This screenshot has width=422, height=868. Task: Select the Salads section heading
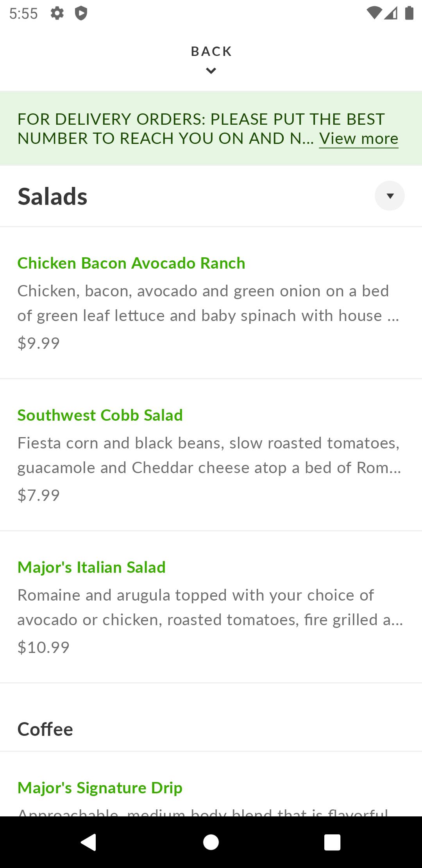coord(52,196)
